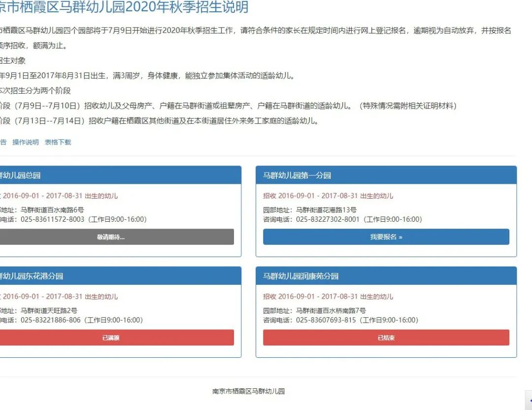Screen dimensions: 532x410
Task: Click the gray 敬请期待... button
Action: (x=117, y=237)
